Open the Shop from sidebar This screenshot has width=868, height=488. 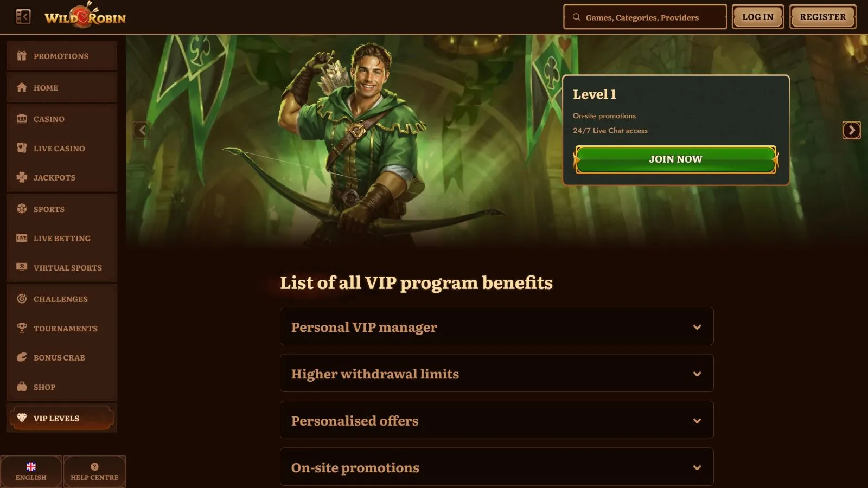click(62, 387)
